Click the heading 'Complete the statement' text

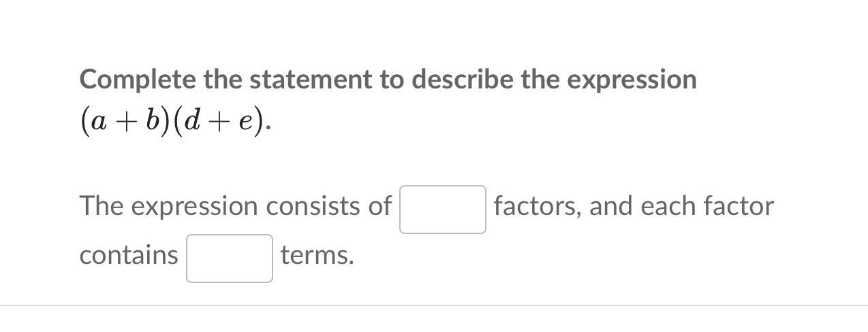coord(388,80)
